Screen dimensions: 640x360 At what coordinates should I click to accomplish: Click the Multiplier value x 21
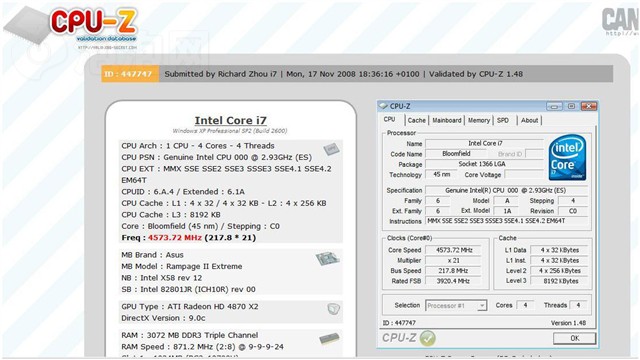[x=453, y=260]
